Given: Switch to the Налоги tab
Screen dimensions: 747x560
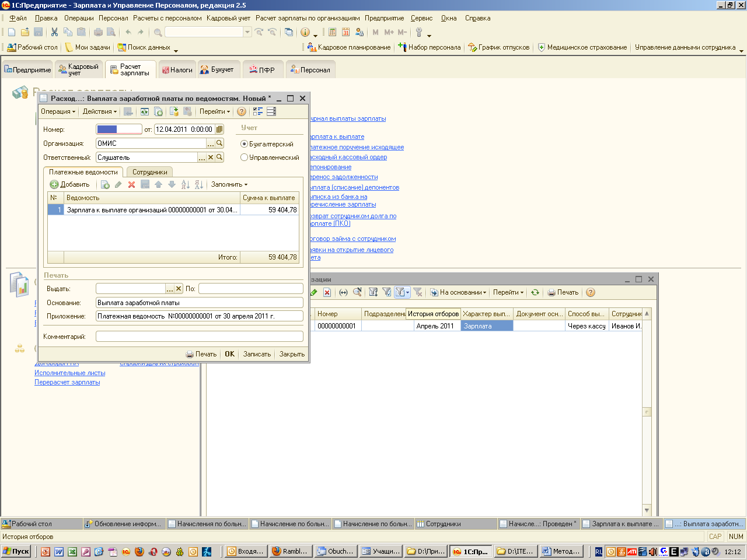Looking at the screenshot, I should 177,70.
